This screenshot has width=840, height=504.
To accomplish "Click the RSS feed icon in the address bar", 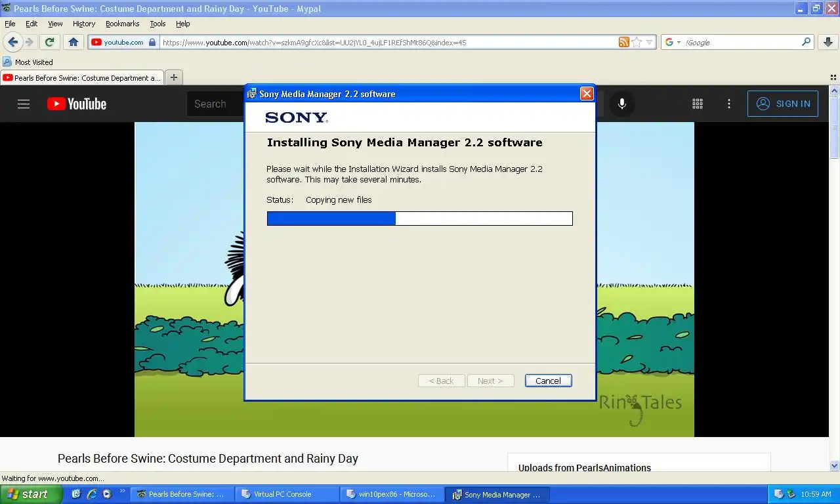I will coord(624,42).
